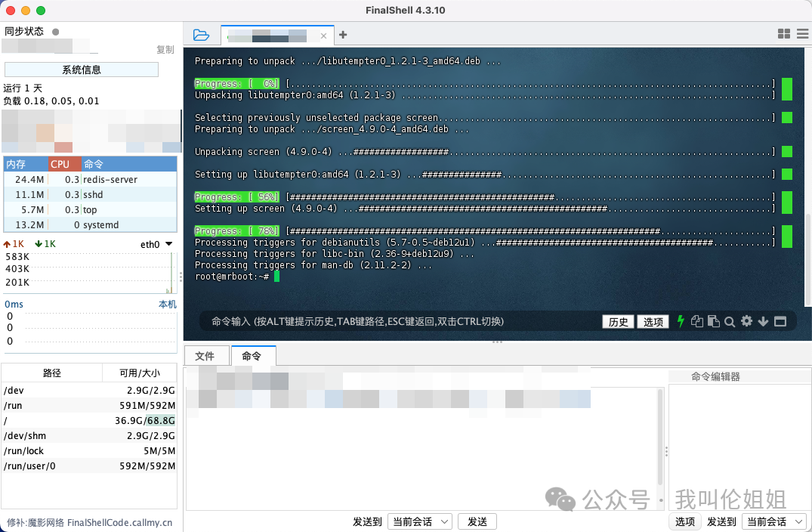Paste into terminal using paste icon
Image resolution: width=812 pixels, height=532 pixels.
[x=714, y=321]
